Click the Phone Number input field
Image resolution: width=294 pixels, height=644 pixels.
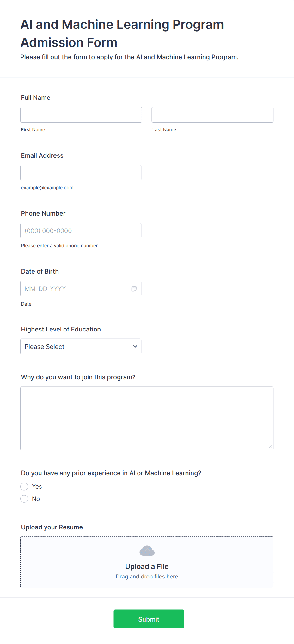point(81,230)
